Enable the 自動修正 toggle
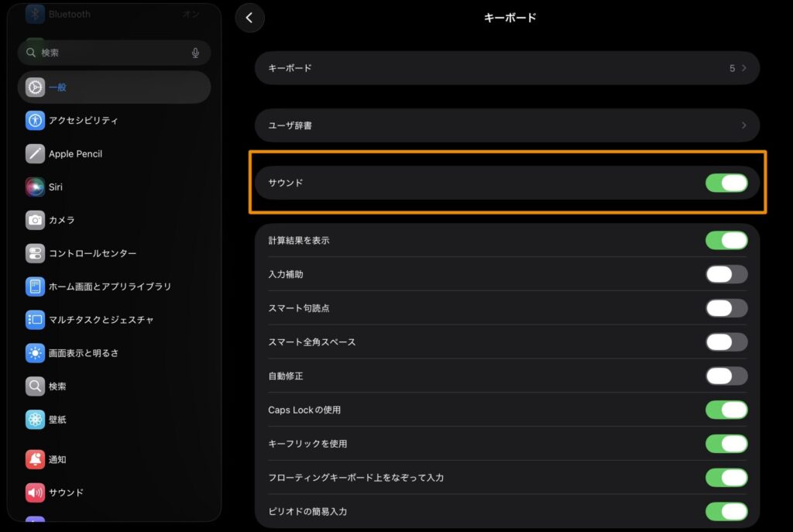Screen dimensions: 793x532 coord(726,376)
